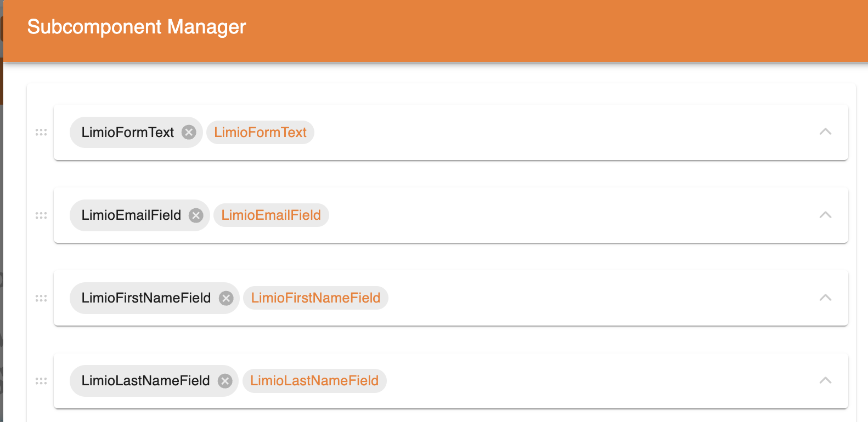Click the orange LimioEmailField tag
The width and height of the screenshot is (868, 422).
coord(271,215)
